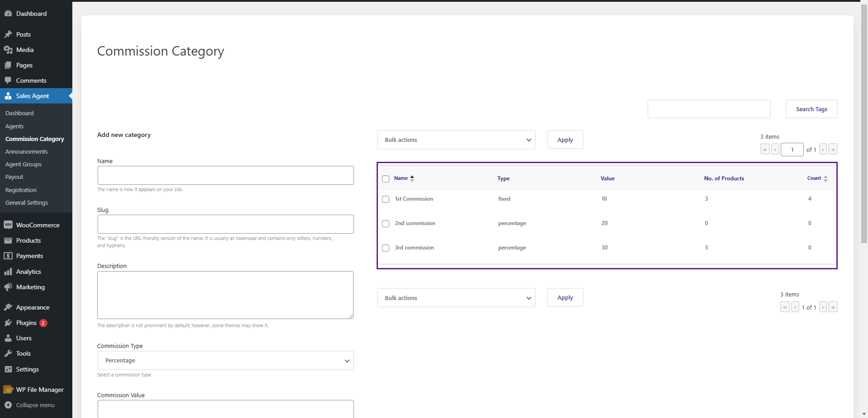Go to the first page using the top pagination
The image size is (868, 418).
point(765,149)
